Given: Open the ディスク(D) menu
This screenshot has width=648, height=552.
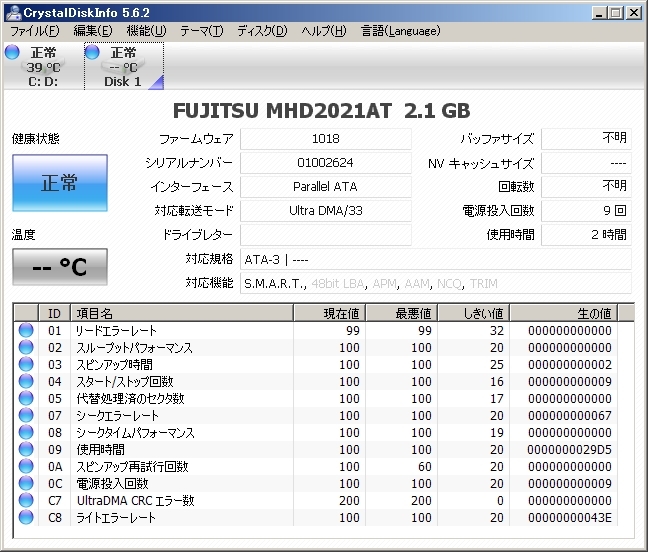Looking at the screenshot, I should (261, 31).
